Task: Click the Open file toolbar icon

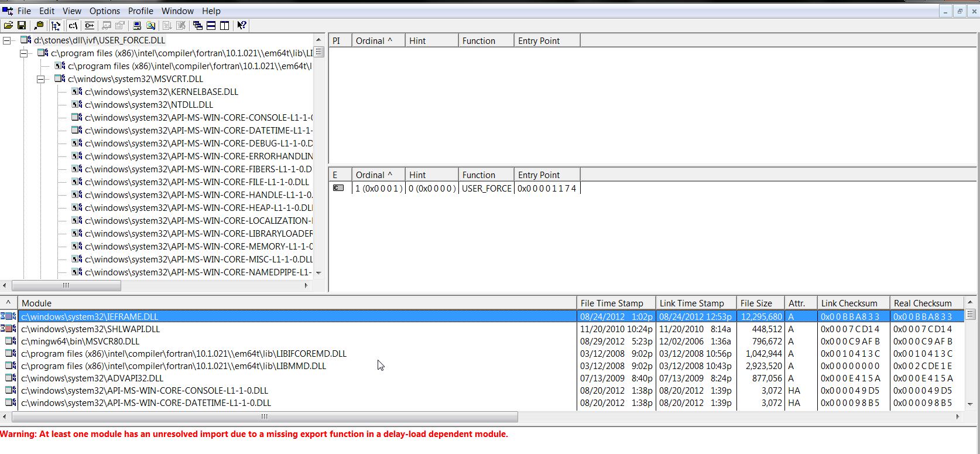Action: point(8,25)
